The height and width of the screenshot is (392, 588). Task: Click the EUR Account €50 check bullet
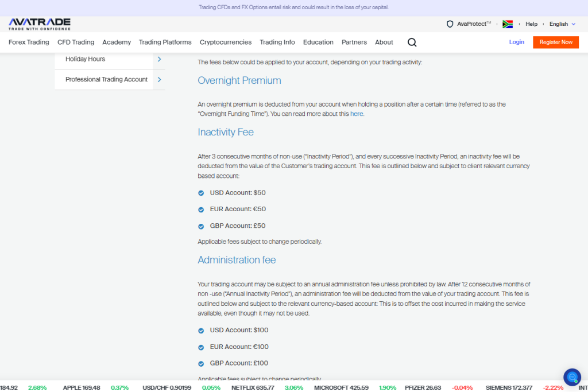click(201, 209)
